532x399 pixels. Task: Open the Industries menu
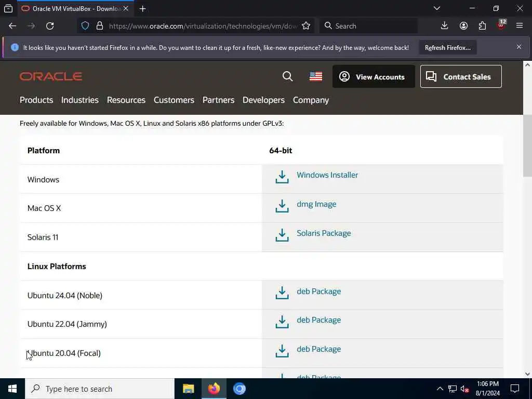(79, 100)
